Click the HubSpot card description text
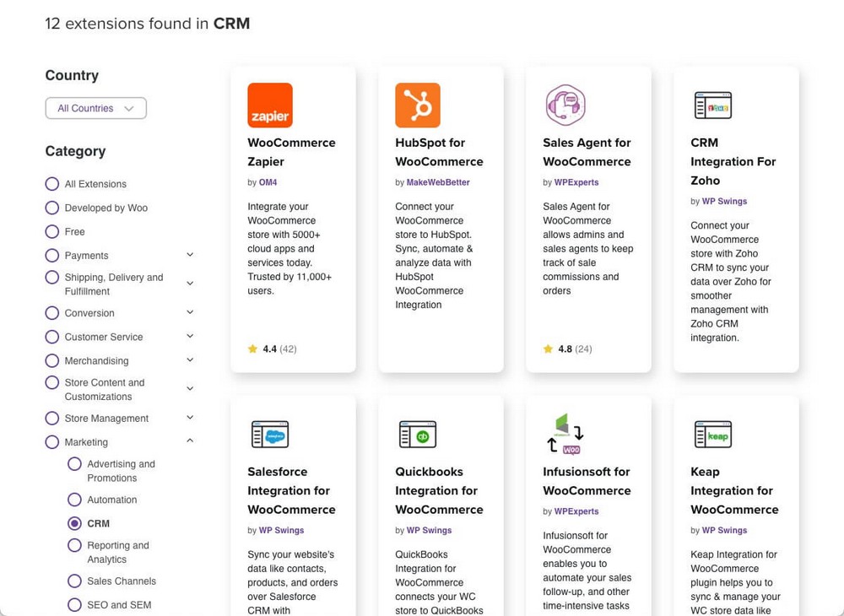 tap(434, 256)
